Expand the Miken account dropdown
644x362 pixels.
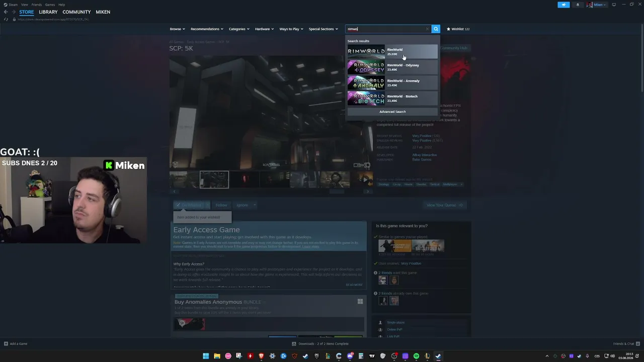click(x=597, y=5)
